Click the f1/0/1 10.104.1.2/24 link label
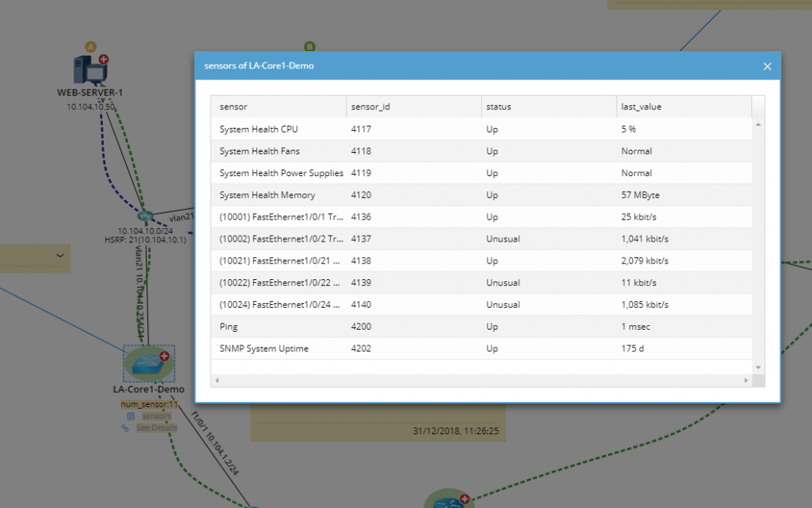 point(215,443)
